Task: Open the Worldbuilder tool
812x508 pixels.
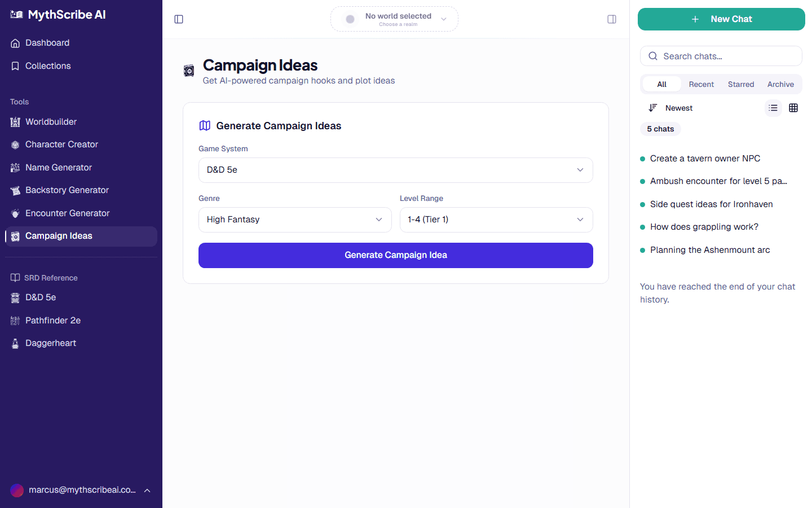Action: click(x=50, y=121)
